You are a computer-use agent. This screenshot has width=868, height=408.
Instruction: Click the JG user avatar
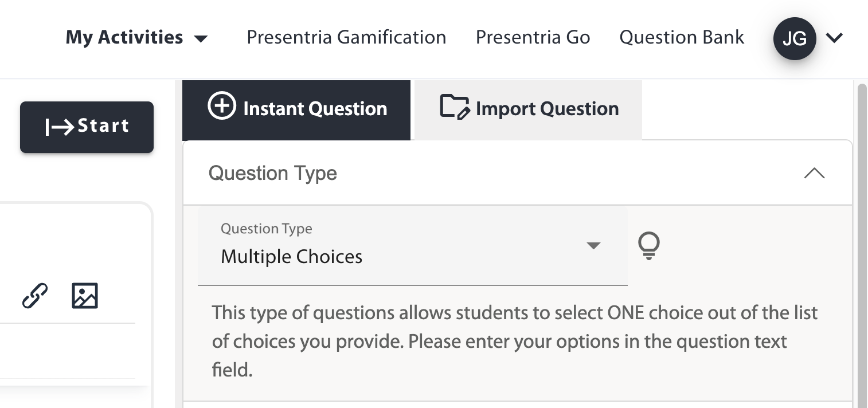pos(794,38)
